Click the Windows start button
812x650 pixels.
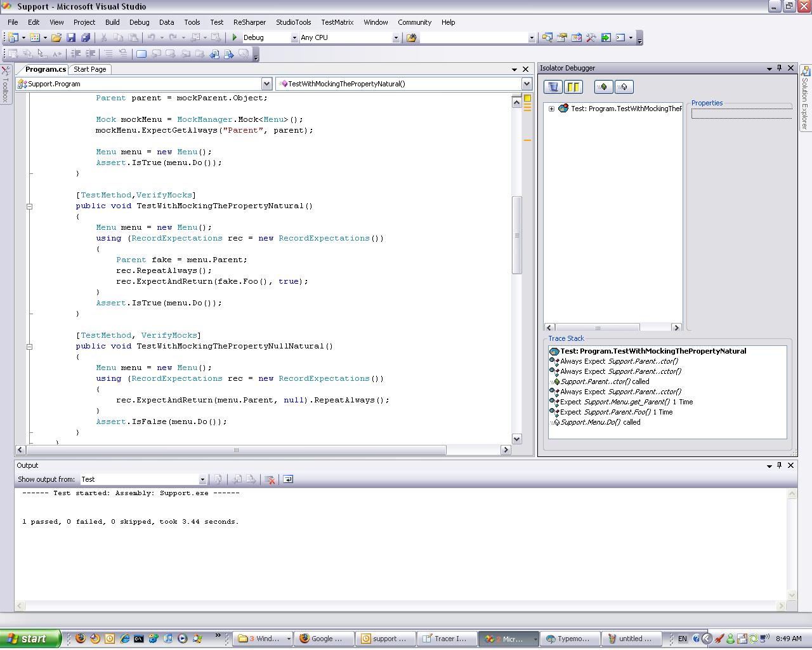(x=30, y=639)
